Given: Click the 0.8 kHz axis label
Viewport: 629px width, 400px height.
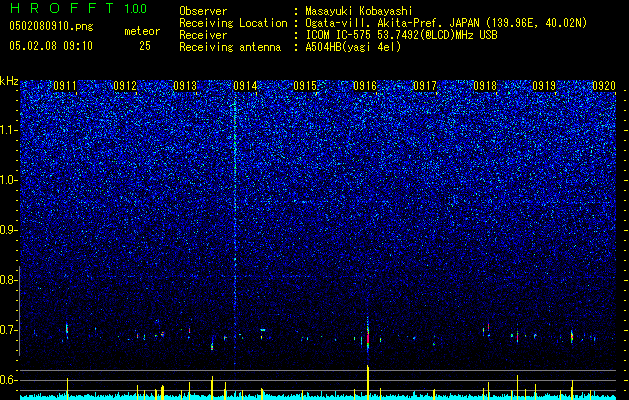Looking at the screenshot, I should 8,280.
